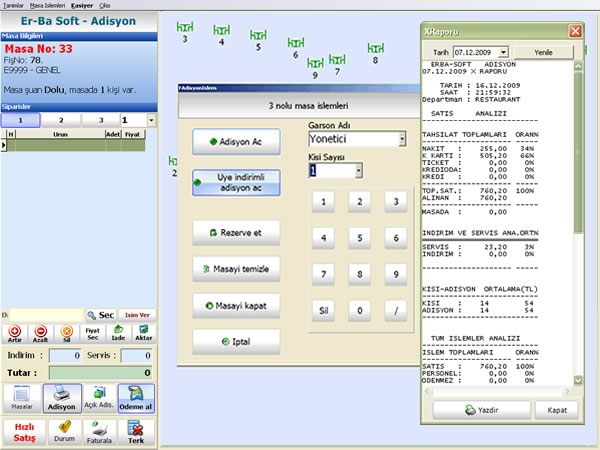Click the Terk leave icon
Viewport: 600px width, 450px height.
(136, 432)
